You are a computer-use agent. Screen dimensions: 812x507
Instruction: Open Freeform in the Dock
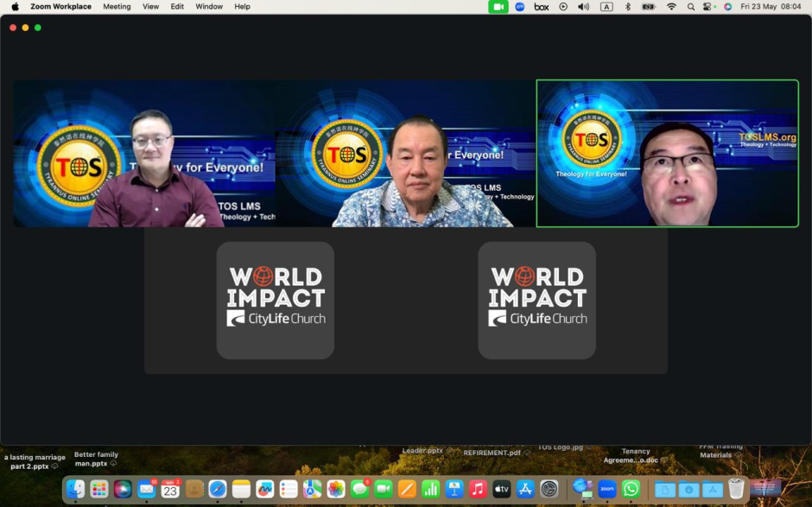tap(265, 489)
